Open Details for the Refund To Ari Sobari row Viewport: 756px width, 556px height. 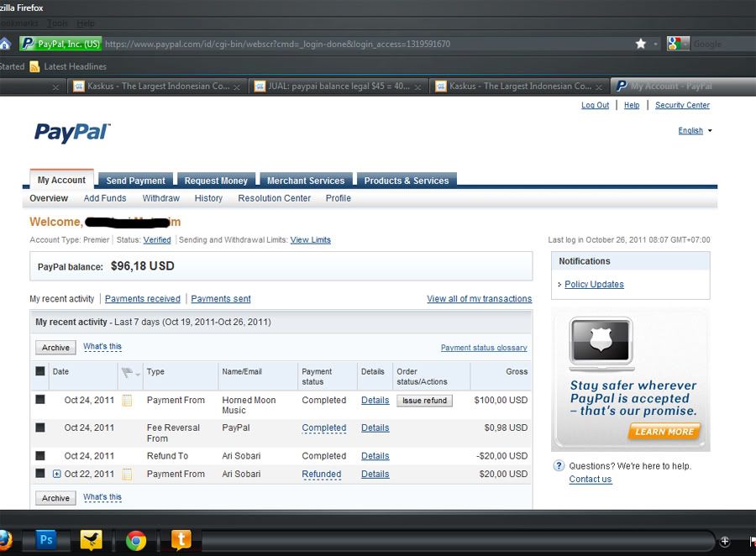pos(375,456)
